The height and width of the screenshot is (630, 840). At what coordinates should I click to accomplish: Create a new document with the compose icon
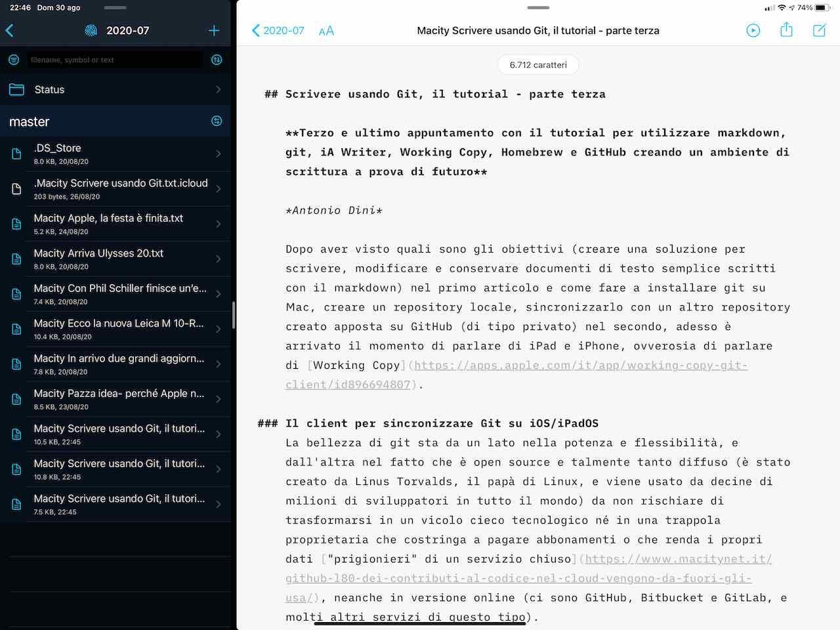point(819,30)
